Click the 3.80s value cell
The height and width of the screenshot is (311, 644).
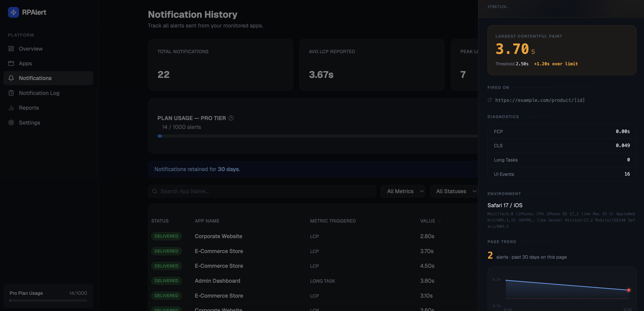[x=427, y=281]
